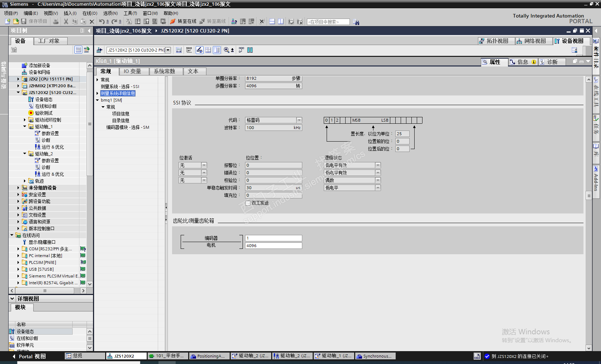The width and height of the screenshot is (601, 364).
Task: Switch to the 总览 overview taskbar button
Action: 84,356
